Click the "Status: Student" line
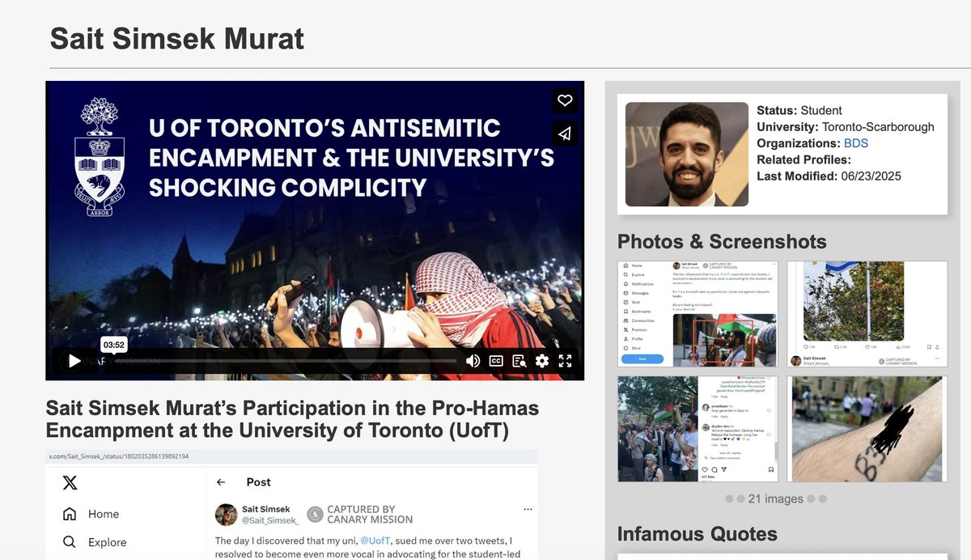Image resolution: width=971 pixels, height=560 pixels. (799, 111)
